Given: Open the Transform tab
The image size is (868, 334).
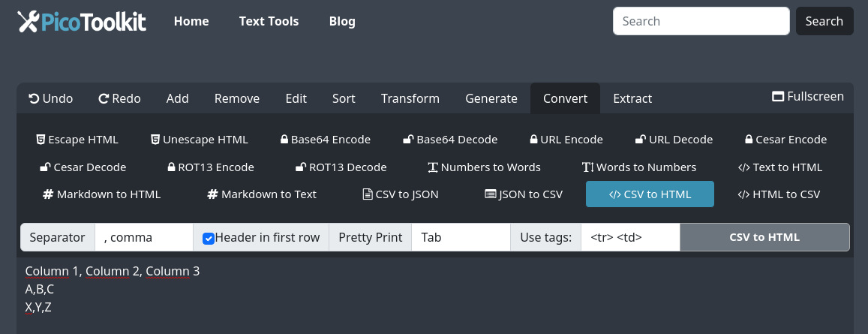Looking at the screenshot, I should (x=410, y=98).
